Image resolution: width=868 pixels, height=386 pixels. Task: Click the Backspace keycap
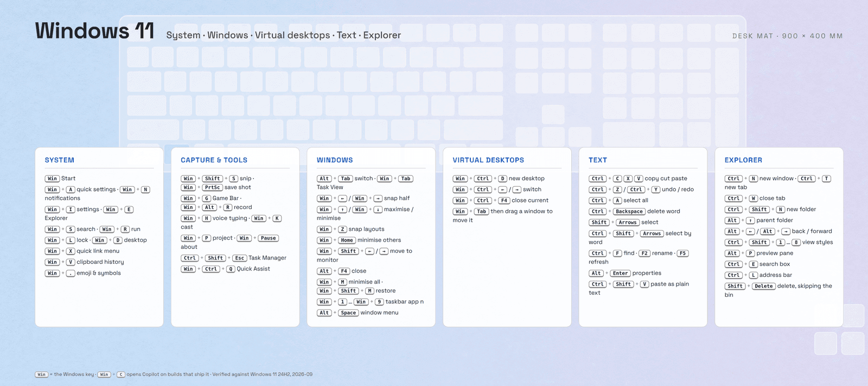pyautogui.click(x=629, y=212)
